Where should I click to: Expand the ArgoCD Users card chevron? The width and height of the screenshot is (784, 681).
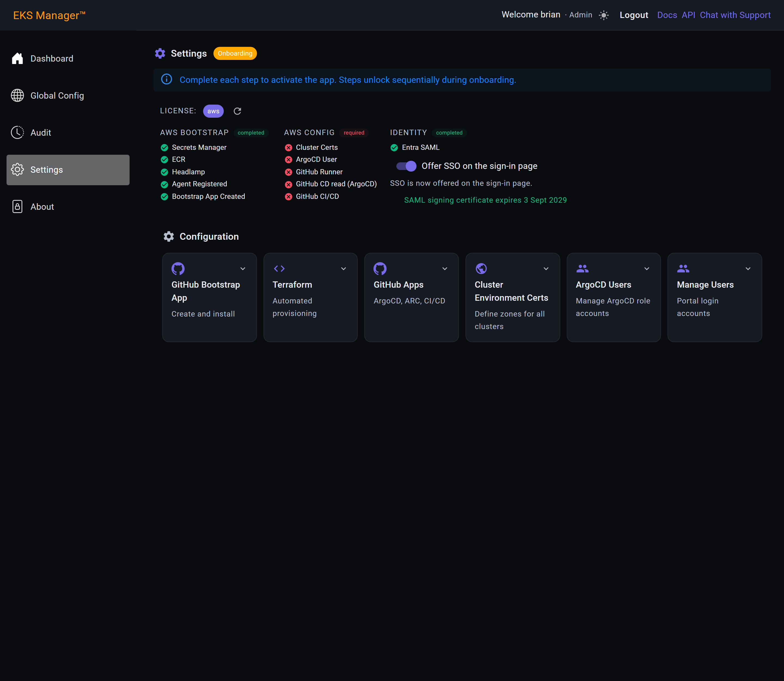[647, 269]
